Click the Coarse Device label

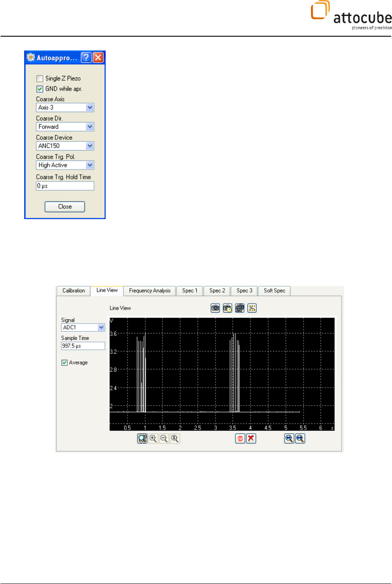pyautogui.click(x=54, y=138)
